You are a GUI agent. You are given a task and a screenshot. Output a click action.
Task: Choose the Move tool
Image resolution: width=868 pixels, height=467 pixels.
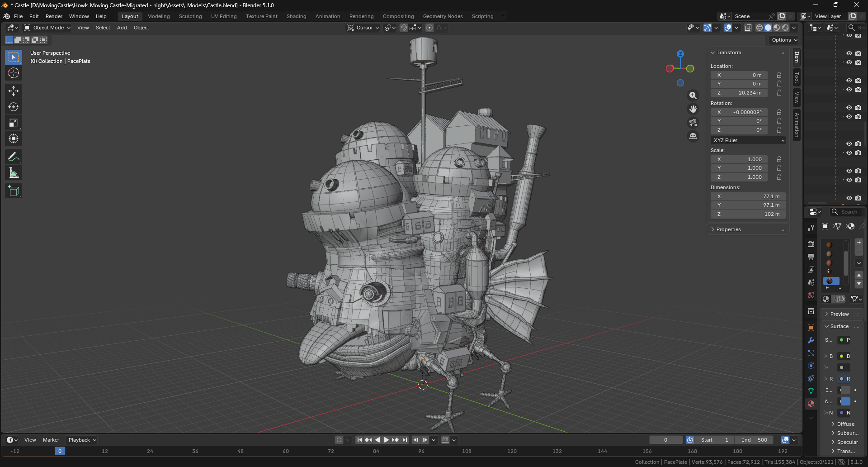14,91
